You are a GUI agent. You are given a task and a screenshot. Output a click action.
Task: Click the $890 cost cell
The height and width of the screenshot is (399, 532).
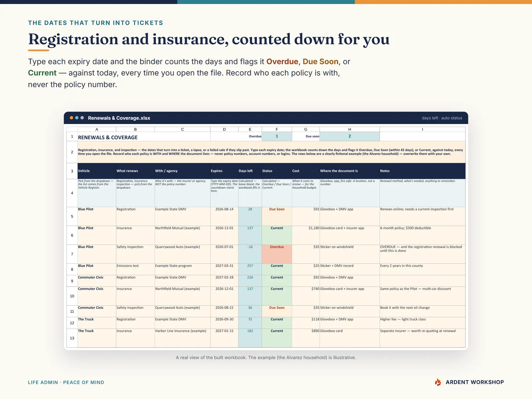click(306, 338)
